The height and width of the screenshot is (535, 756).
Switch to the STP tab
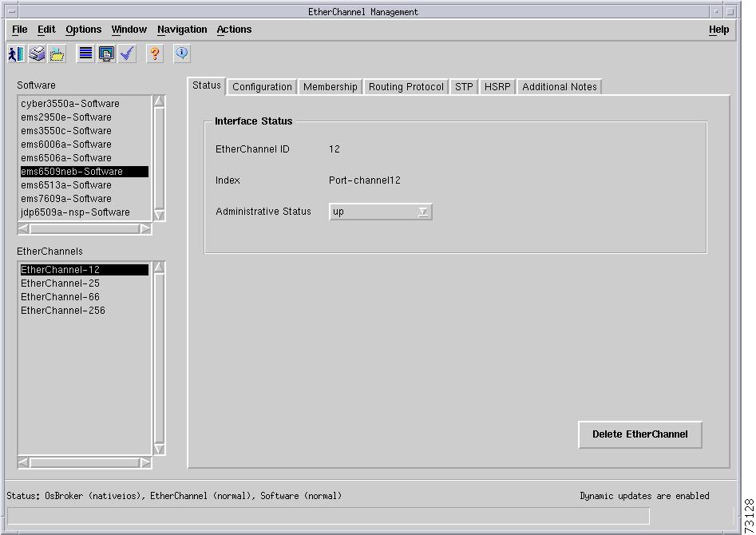click(x=464, y=87)
